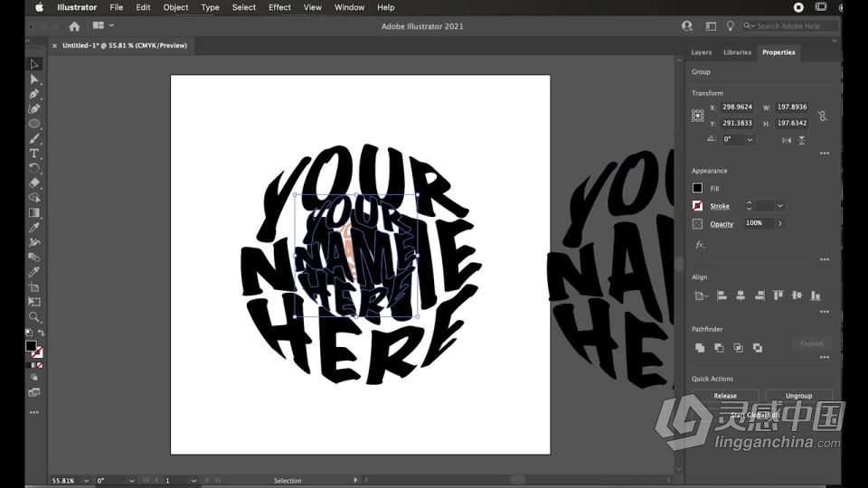This screenshot has height=488, width=868.
Task: Select the Eyedropper tool
Action: [x=34, y=228]
